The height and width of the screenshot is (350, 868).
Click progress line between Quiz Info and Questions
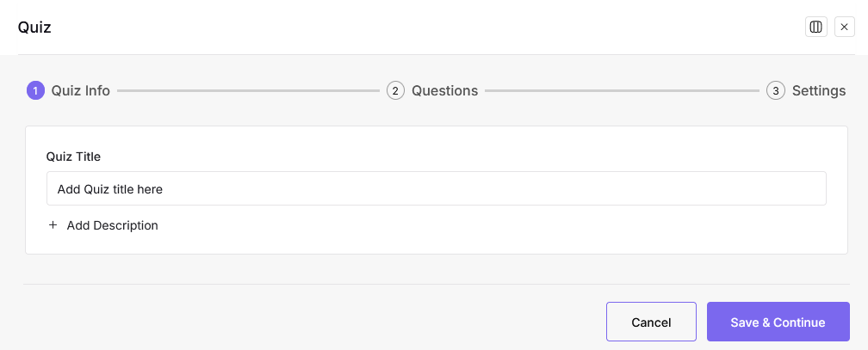(x=248, y=90)
